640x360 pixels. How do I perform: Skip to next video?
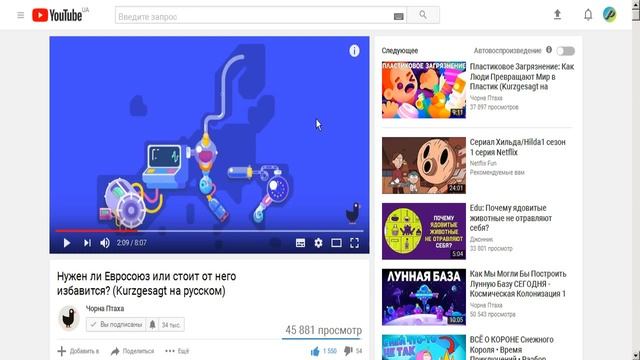click(x=87, y=243)
